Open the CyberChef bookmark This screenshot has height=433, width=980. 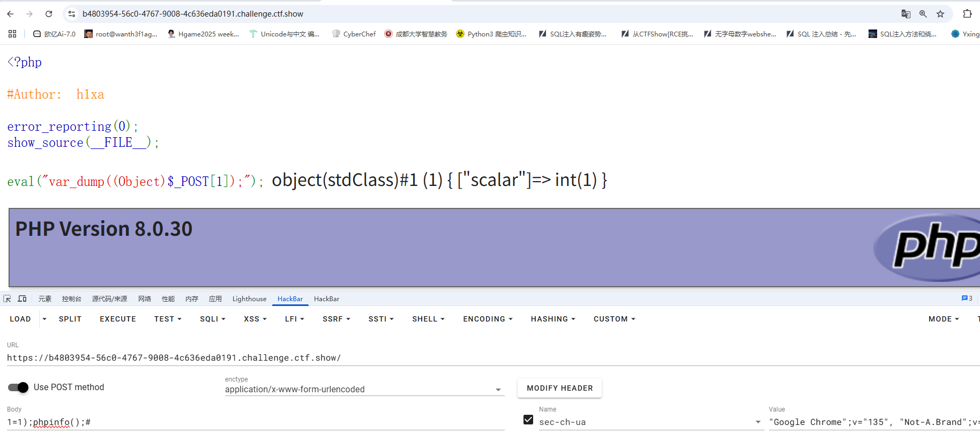point(354,34)
